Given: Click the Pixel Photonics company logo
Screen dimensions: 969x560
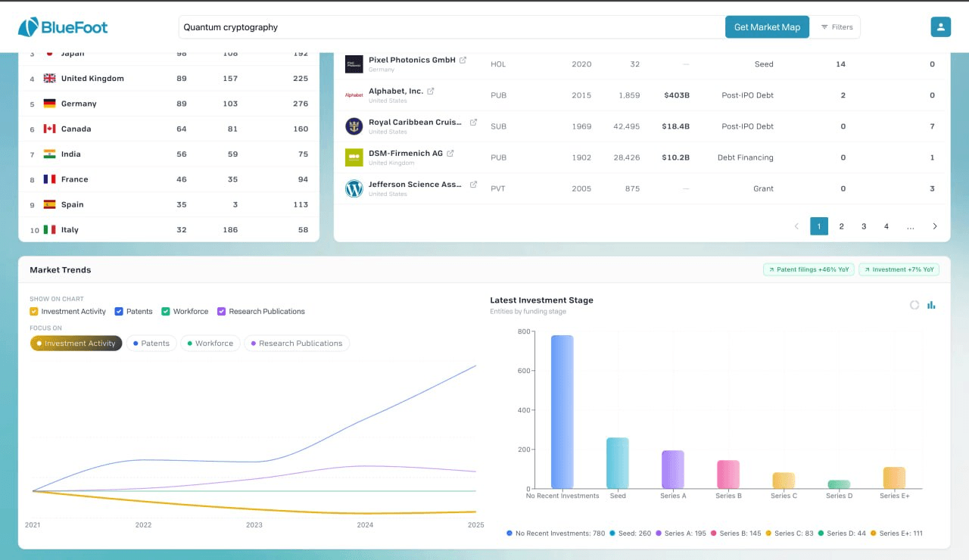Looking at the screenshot, I should coord(354,64).
